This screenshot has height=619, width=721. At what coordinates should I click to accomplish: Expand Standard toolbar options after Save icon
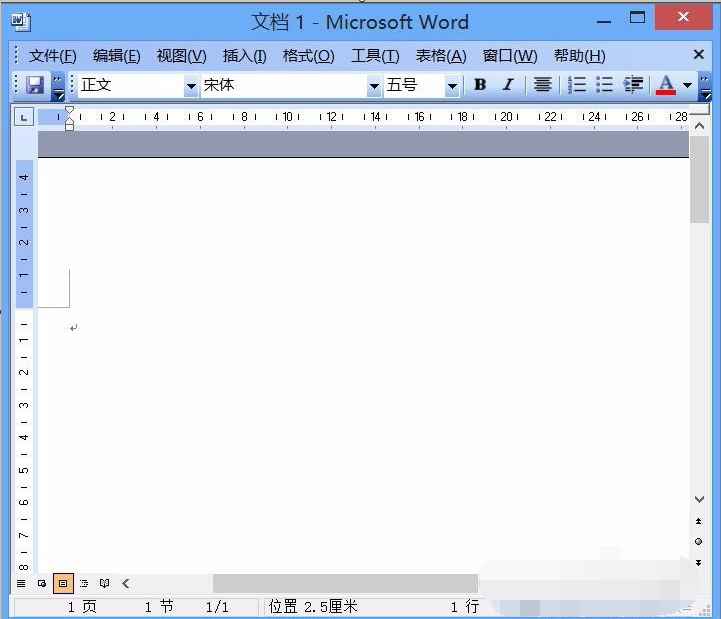[57, 86]
